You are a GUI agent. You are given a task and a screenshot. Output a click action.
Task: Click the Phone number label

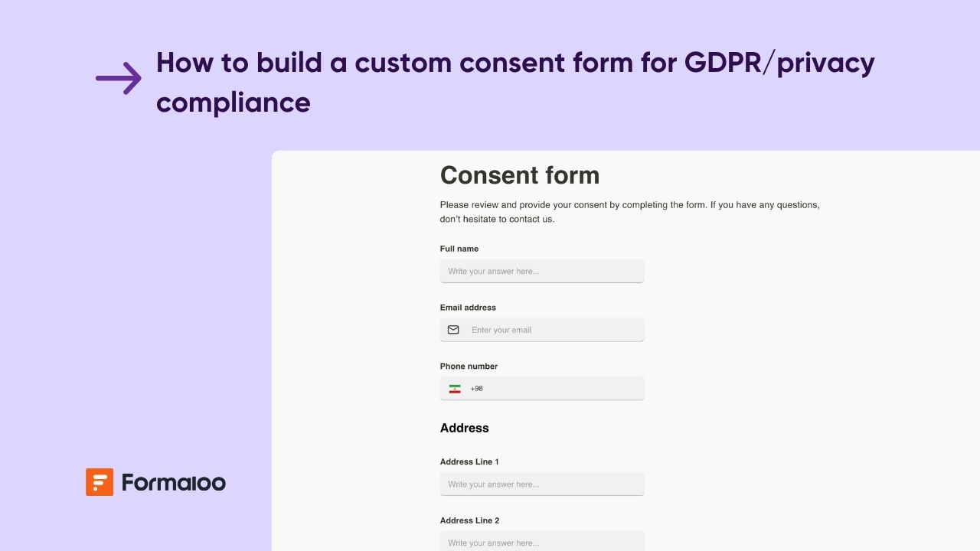(469, 367)
